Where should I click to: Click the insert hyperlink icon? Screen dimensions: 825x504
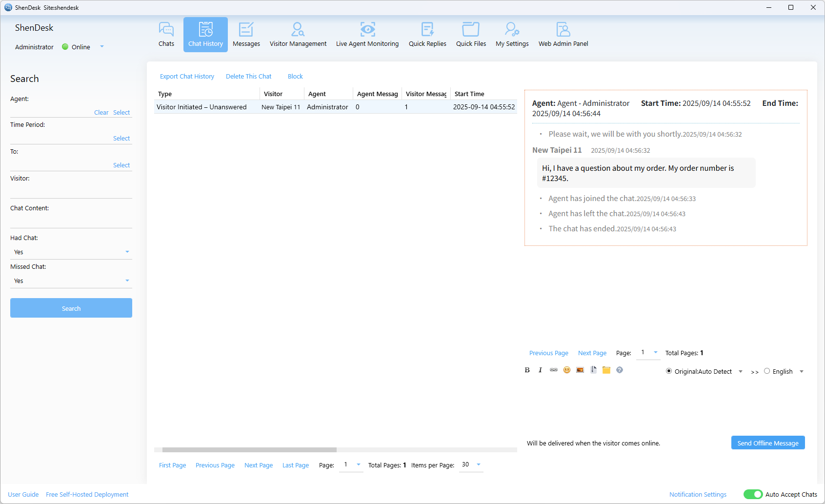(553, 370)
